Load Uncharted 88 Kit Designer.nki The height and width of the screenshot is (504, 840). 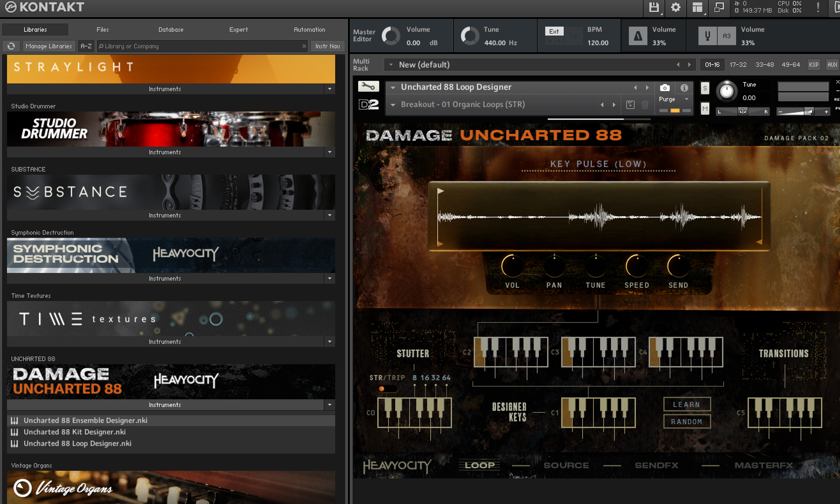[x=74, y=432]
